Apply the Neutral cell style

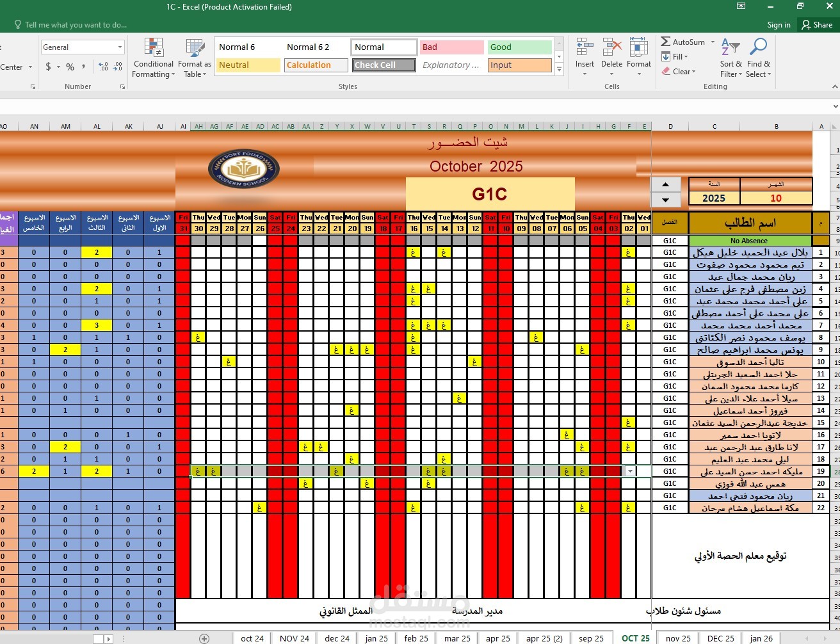pos(248,65)
